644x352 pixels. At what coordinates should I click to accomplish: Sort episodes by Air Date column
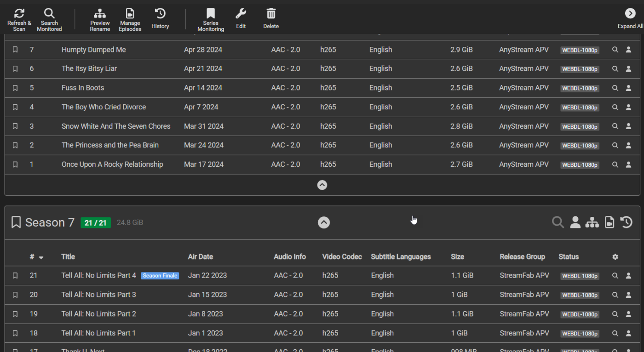[201, 257]
